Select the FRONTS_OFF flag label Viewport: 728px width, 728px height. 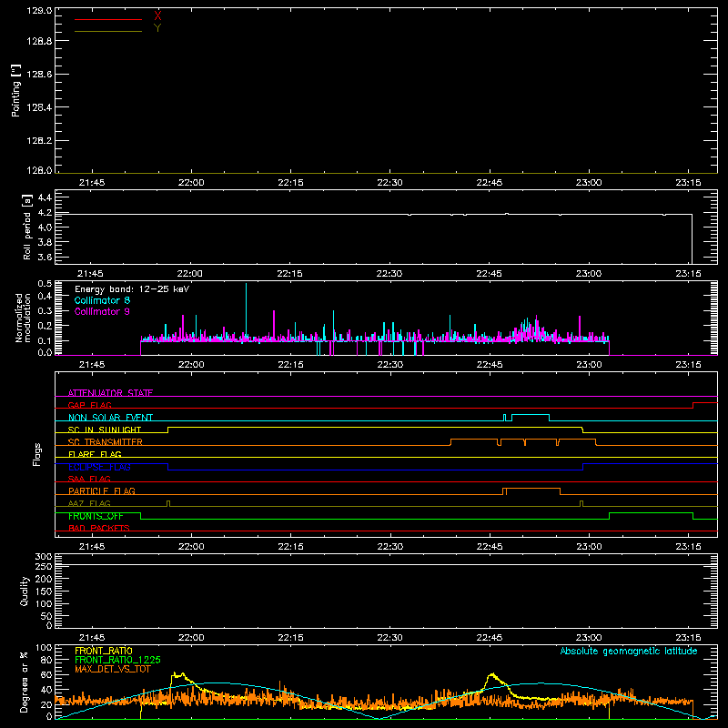pos(96,516)
